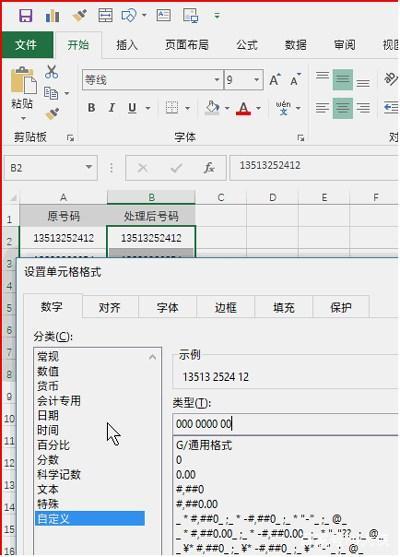Open the font size dropdown arrow
The height and width of the screenshot is (557, 400).
(x=256, y=80)
